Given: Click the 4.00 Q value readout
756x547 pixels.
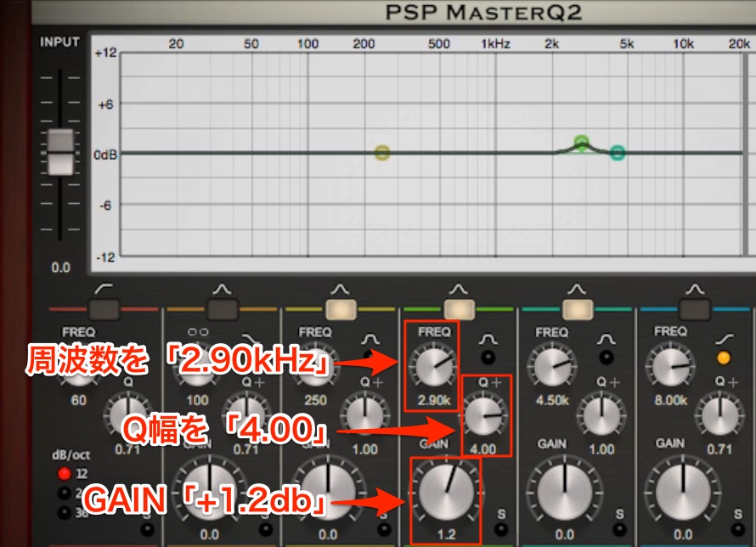Looking at the screenshot, I should click(x=482, y=449).
